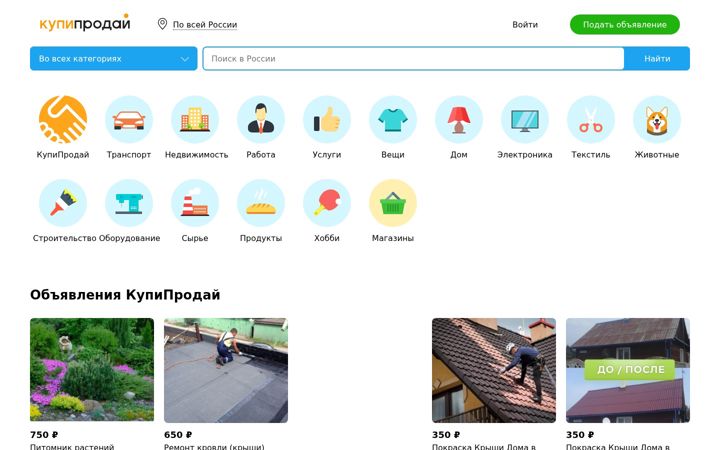Select the Вещи t-shirt icon
This screenshot has height=450, width=720.
[393, 119]
